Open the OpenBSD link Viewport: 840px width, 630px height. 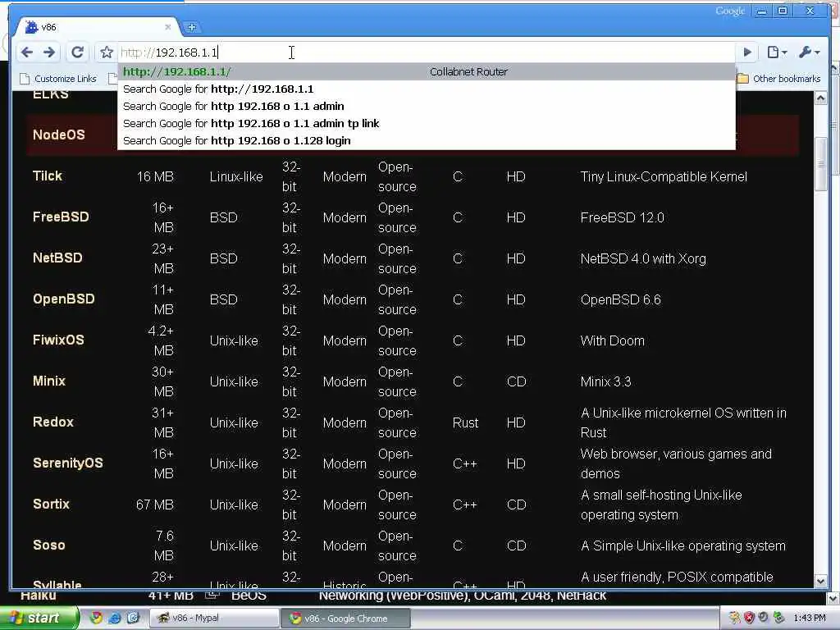click(x=64, y=299)
